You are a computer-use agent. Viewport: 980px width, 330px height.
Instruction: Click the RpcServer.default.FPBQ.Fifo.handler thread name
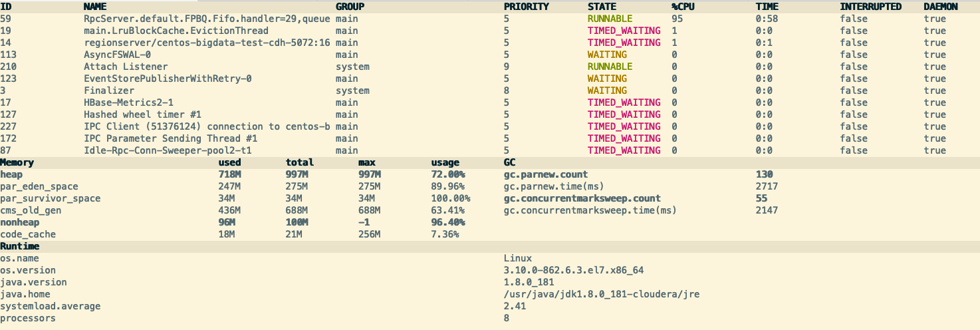pyautogui.click(x=207, y=19)
